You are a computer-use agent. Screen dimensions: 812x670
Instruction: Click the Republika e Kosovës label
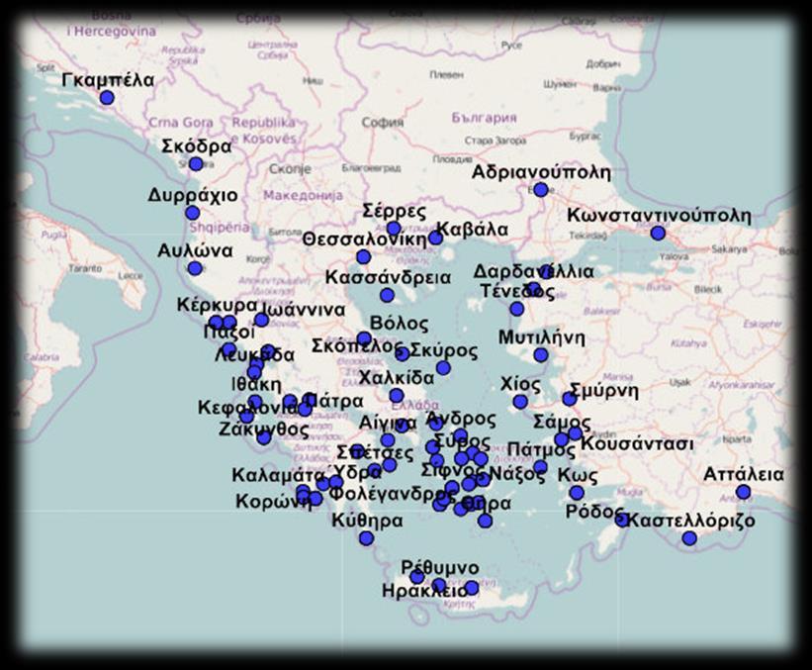tap(264, 131)
